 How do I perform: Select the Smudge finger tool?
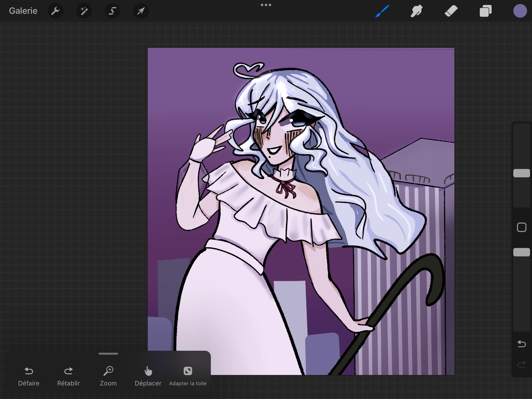pos(416,11)
